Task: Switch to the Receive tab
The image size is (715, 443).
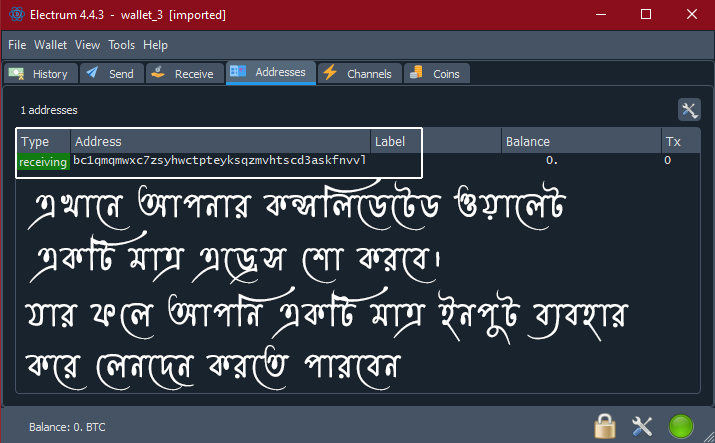Action: [185, 74]
